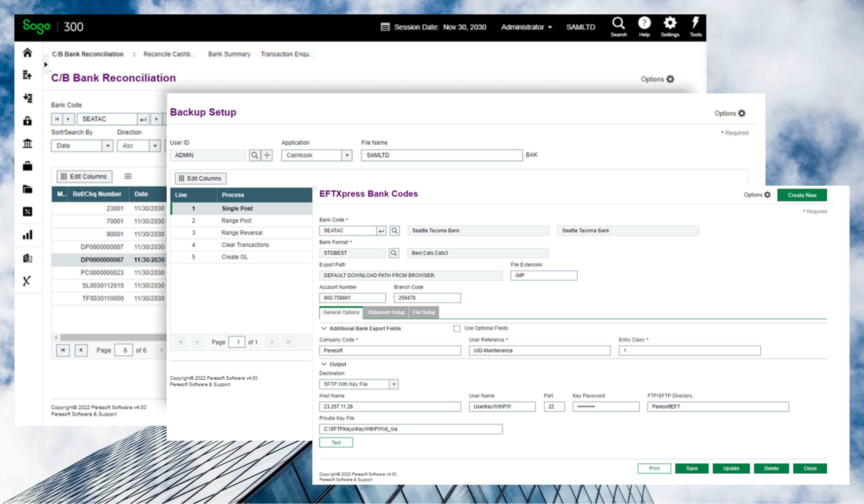Click finder magnifier beside Bank Format STDBEST
Image resolution: width=864 pixels, height=504 pixels.
394,253
